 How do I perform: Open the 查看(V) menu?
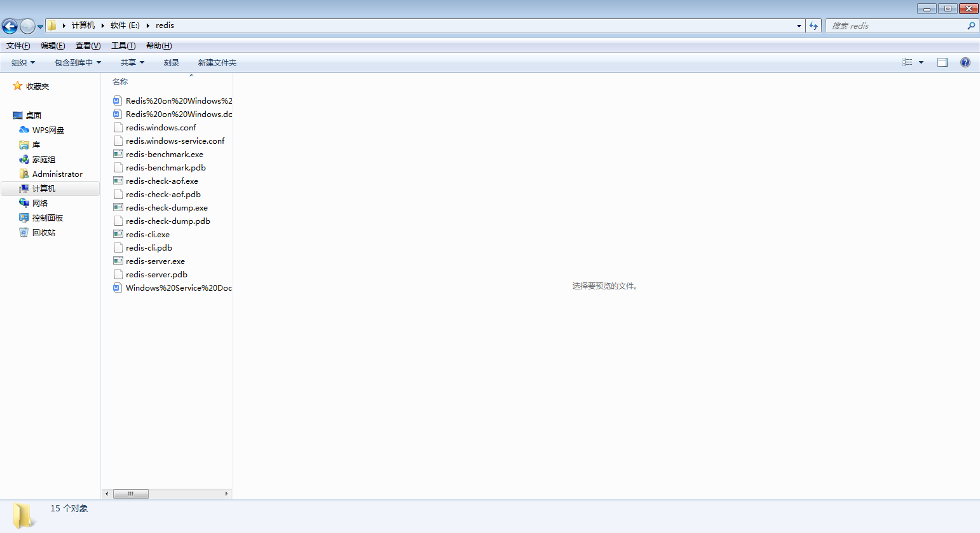tap(88, 46)
